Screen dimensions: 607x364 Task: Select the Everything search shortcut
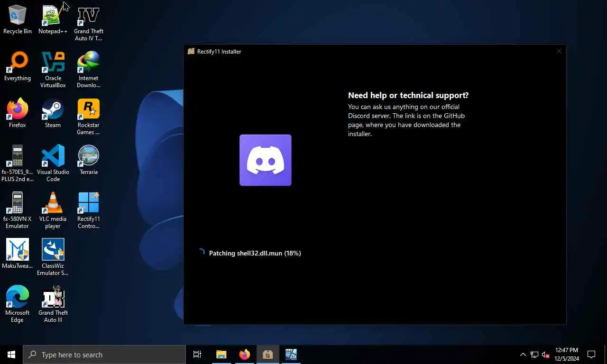coord(17,67)
